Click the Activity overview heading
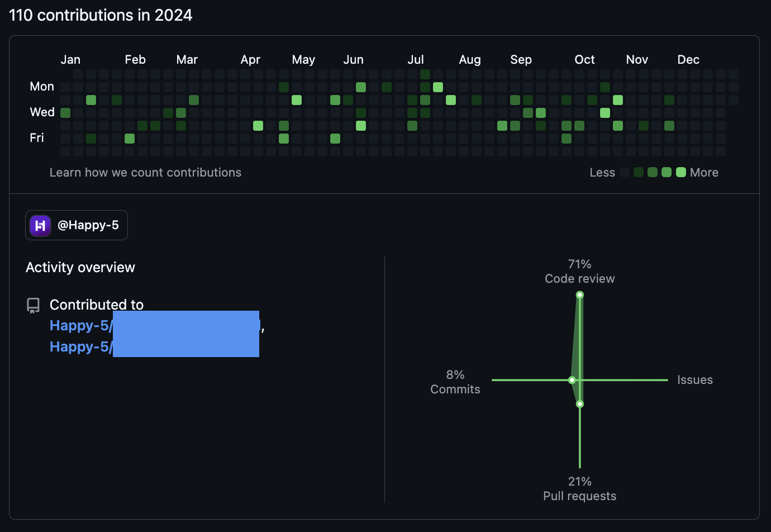The height and width of the screenshot is (532, 771). click(x=80, y=267)
